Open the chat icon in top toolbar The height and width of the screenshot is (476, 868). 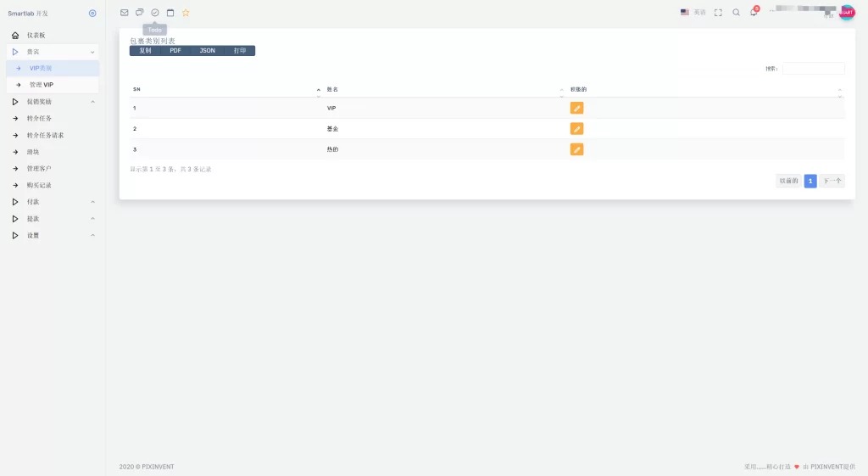click(x=140, y=13)
